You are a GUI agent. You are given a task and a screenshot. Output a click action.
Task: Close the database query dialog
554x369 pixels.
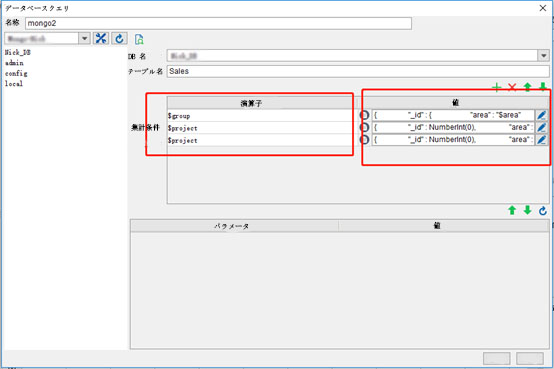click(543, 8)
